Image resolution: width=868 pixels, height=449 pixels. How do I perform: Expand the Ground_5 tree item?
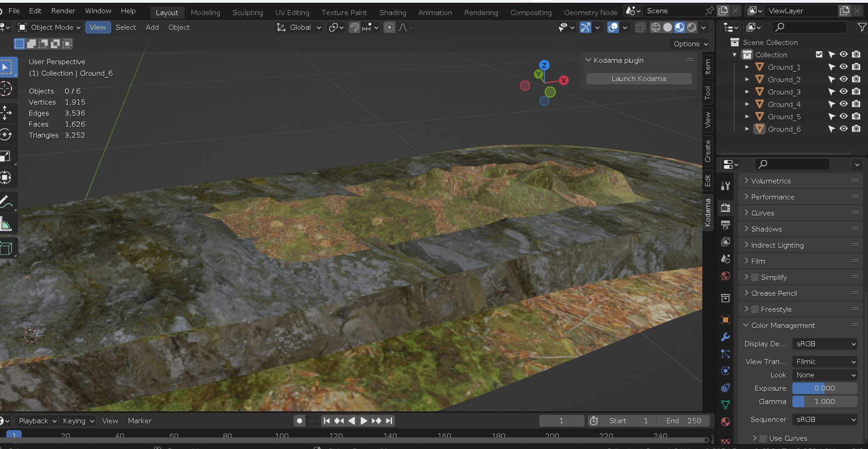[747, 116]
